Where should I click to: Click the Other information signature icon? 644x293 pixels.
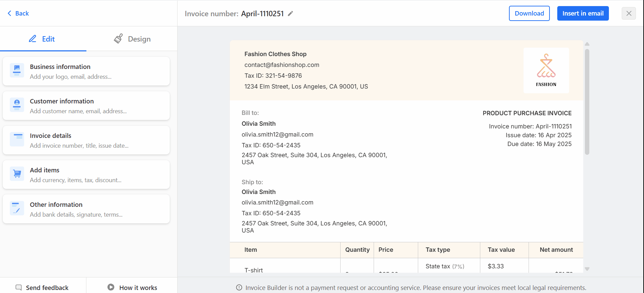pyautogui.click(x=17, y=208)
